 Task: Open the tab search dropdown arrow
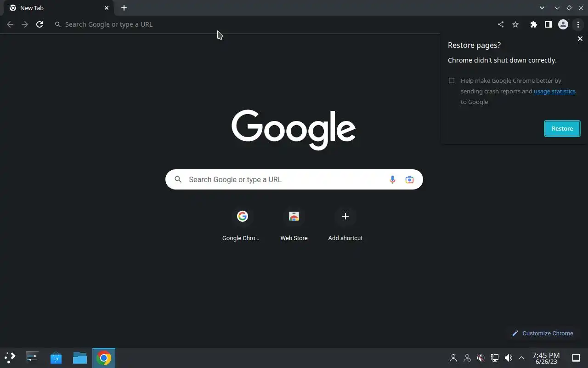[x=542, y=8]
